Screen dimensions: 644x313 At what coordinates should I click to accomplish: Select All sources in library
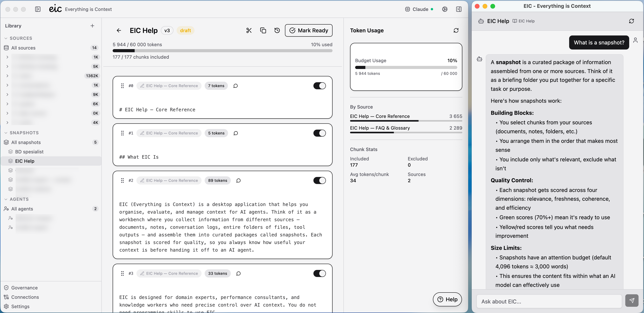51,48
